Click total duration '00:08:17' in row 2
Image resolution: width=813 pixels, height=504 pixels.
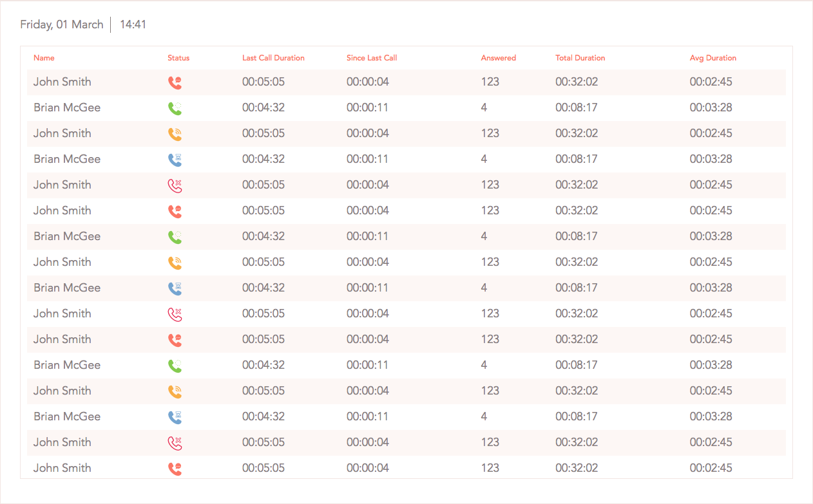[577, 107]
